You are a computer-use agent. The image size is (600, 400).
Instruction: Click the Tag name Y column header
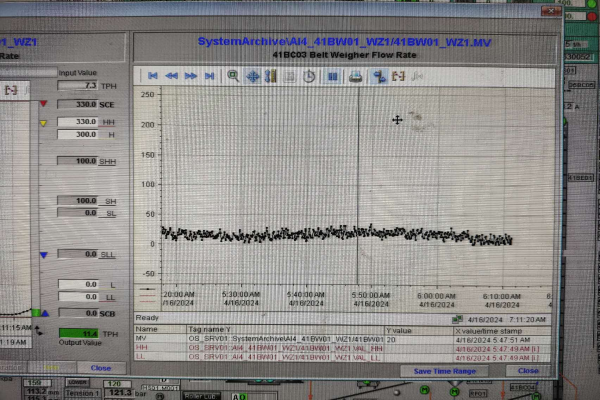click(x=285, y=330)
